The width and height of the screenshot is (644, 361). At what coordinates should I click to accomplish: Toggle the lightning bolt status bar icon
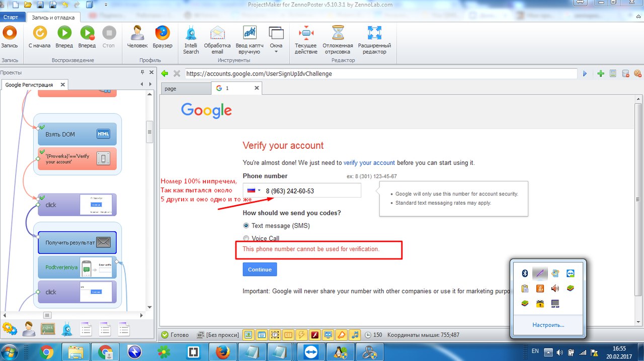(302, 335)
